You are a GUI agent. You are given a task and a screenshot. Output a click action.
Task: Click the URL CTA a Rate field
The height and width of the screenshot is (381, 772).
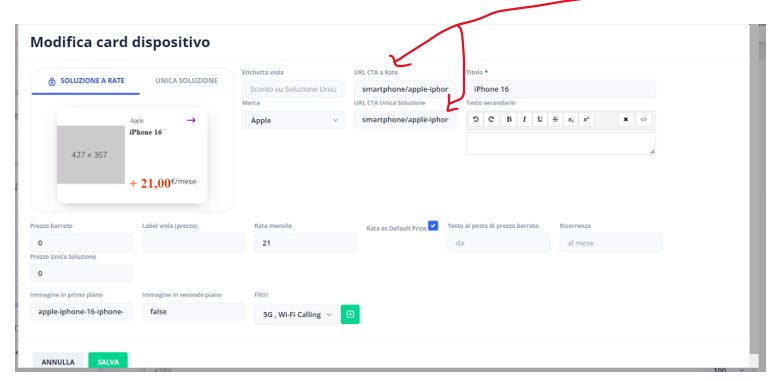(x=405, y=89)
